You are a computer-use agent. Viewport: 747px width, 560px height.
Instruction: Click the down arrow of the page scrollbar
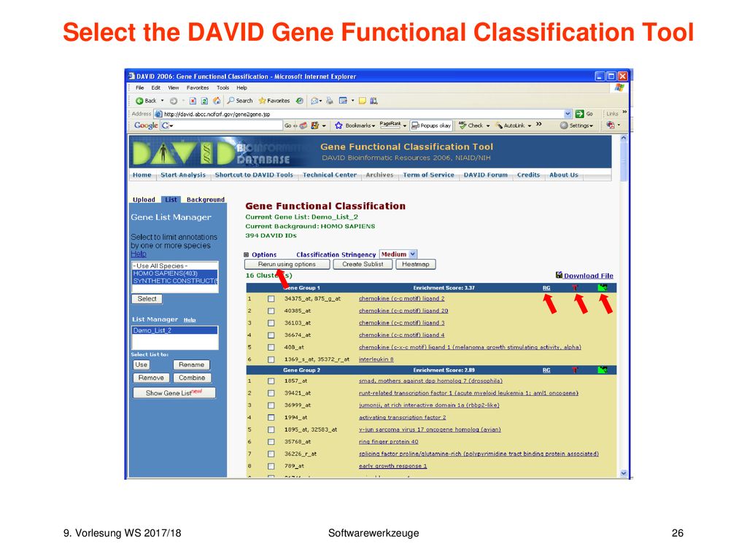(624, 473)
